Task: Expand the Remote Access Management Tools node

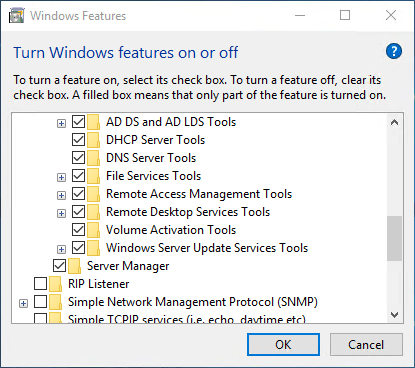Action: 61,196
